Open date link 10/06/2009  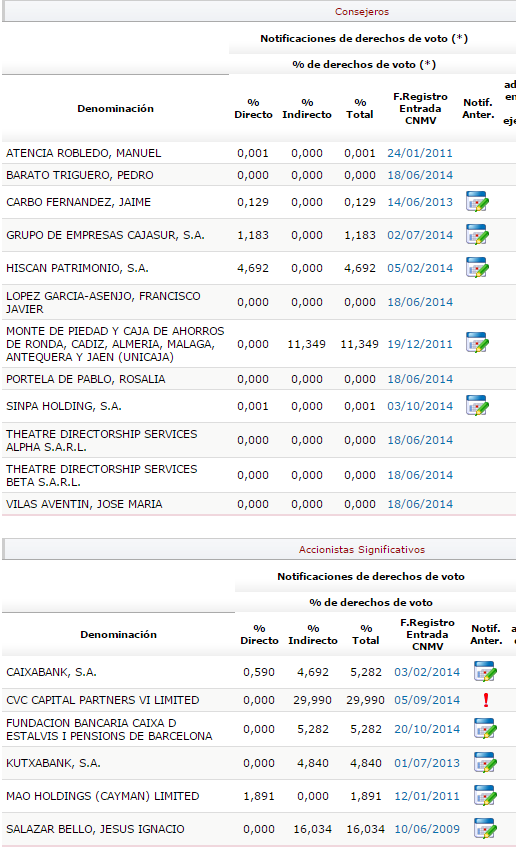click(427, 830)
